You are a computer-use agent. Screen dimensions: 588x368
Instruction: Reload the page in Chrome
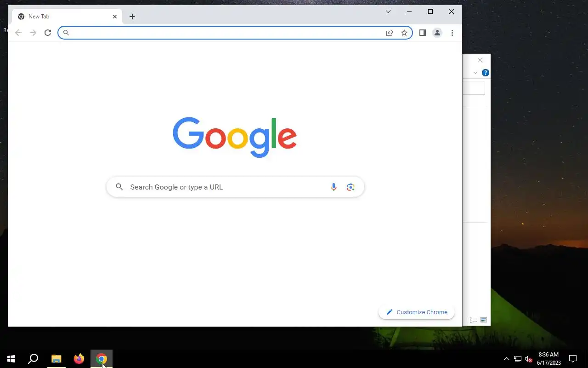[48, 33]
